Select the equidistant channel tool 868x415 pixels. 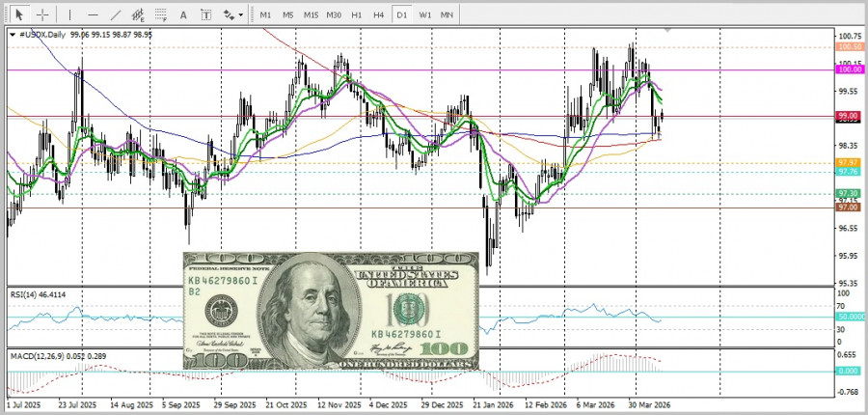138,15
